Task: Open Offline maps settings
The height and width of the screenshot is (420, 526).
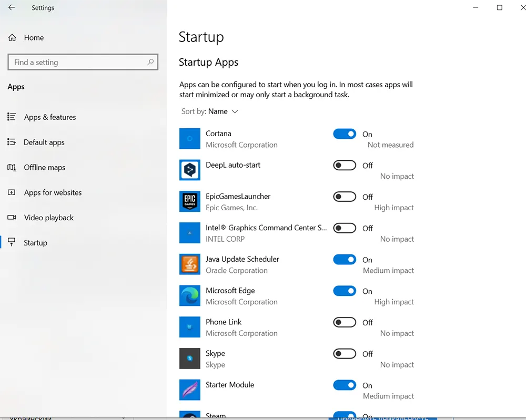Action: click(44, 168)
